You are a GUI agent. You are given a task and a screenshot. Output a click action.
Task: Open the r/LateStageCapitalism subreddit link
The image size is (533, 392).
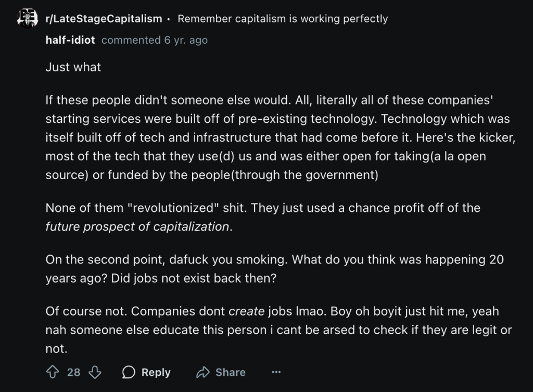click(104, 19)
